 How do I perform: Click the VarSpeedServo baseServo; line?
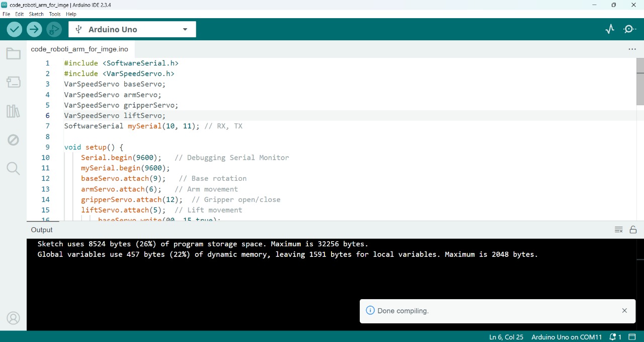115,84
